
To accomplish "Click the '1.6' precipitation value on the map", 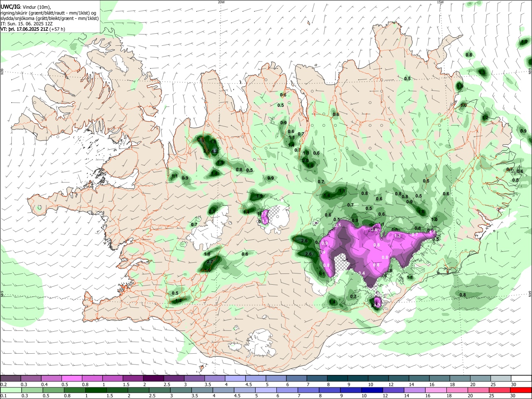I will coord(422,212).
